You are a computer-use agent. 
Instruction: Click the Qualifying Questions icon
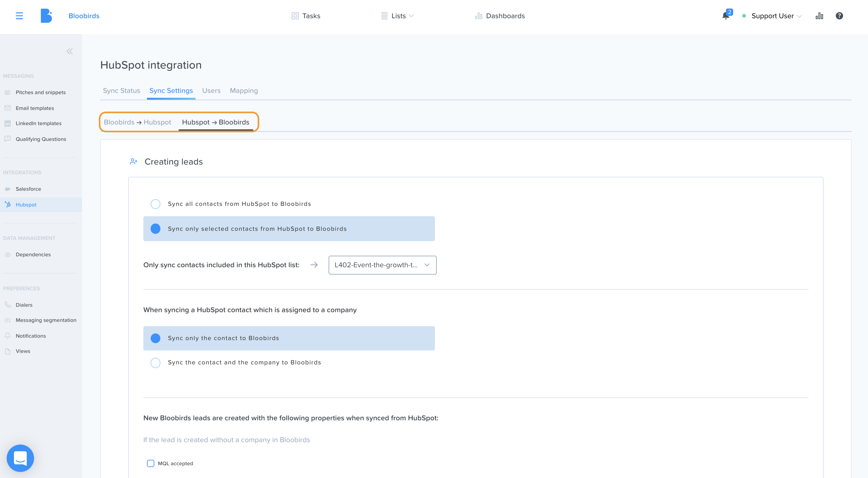point(7,139)
